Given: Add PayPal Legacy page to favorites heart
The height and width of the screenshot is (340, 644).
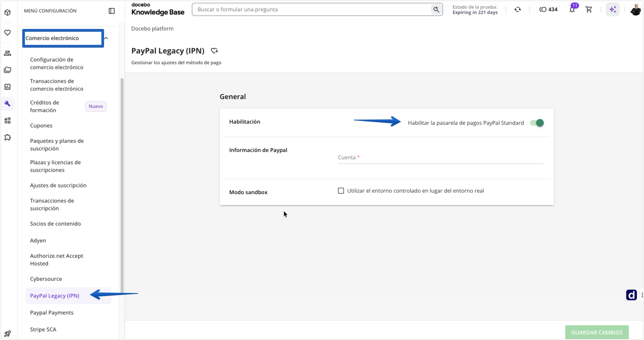Looking at the screenshot, I should click(214, 51).
